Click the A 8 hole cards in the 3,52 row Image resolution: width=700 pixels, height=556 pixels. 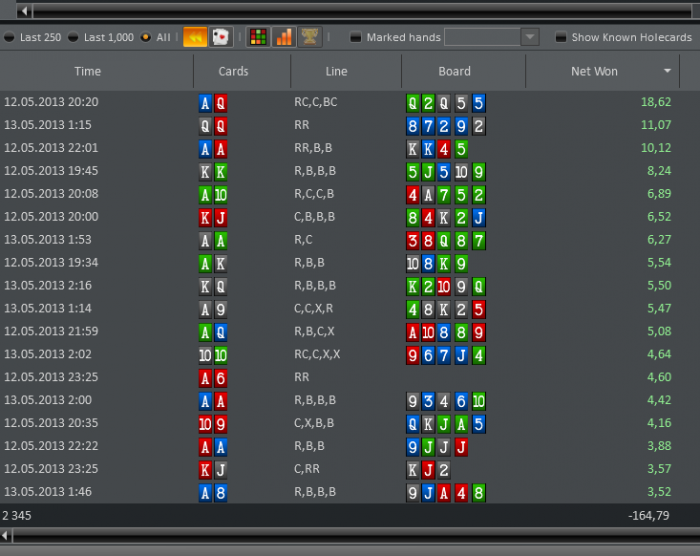point(213,493)
